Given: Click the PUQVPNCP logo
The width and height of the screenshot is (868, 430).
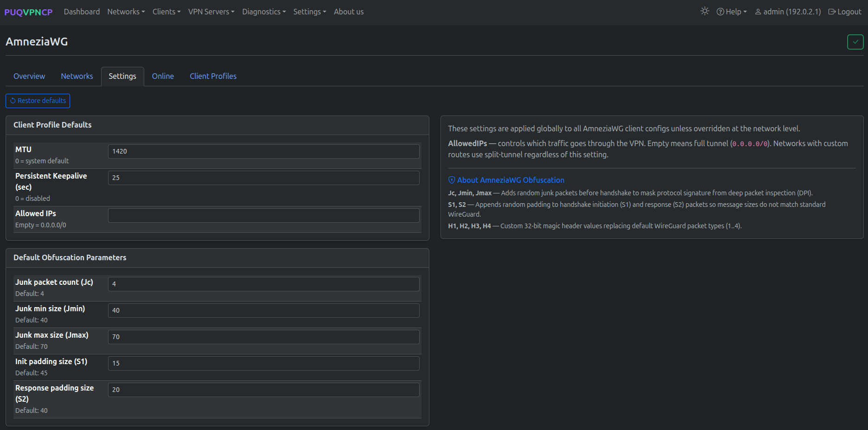Looking at the screenshot, I should [x=28, y=12].
